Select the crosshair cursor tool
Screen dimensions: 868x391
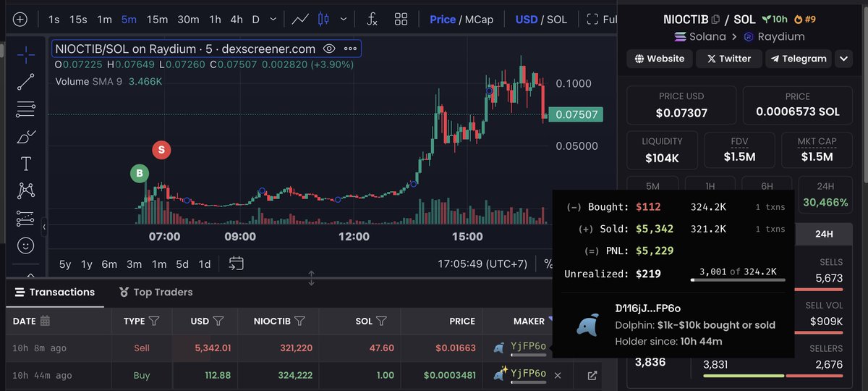[x=26, y=54]
